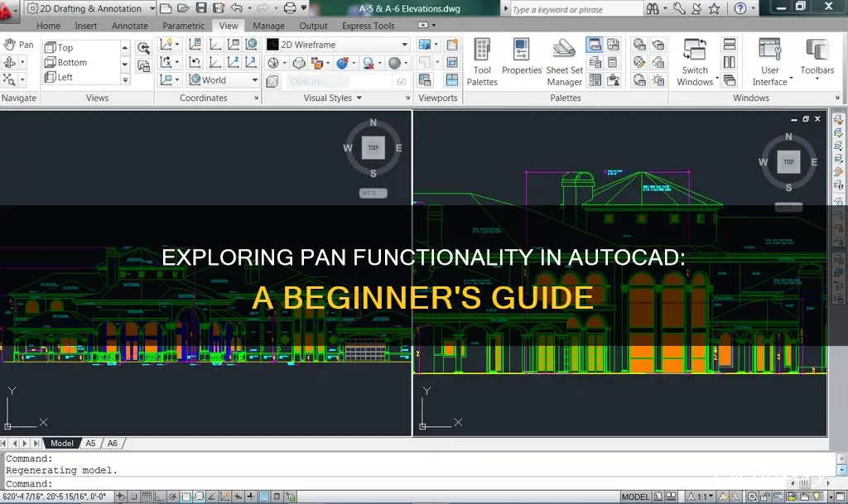Switch to the Annotate ribbon tab

click(130, 26)
